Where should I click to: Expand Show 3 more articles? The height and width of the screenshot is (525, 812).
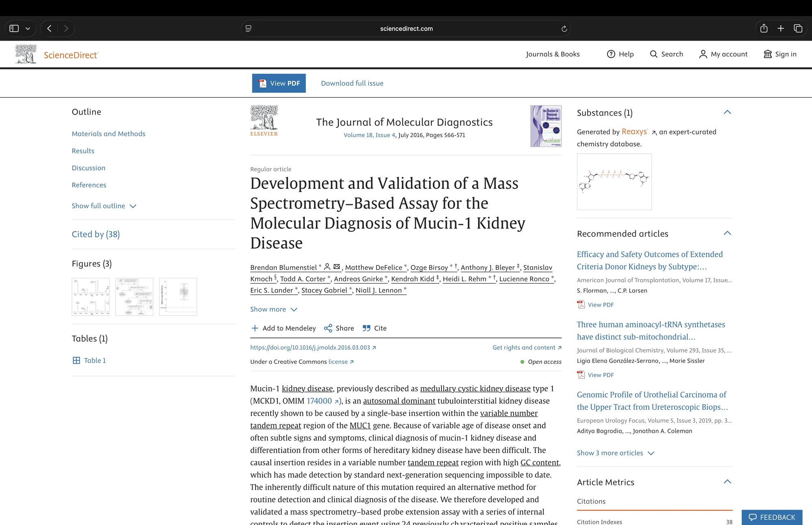coord(615,453)
